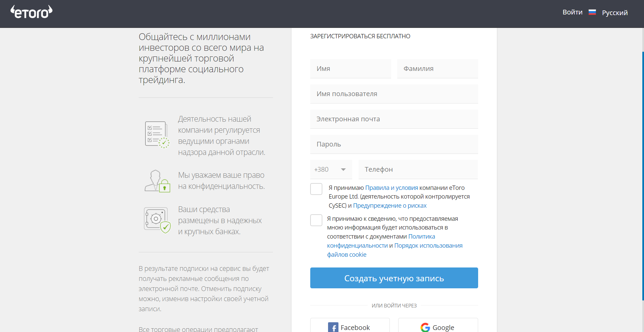Open the Политика конфиденциальности link
This screenshot has height=332, width=644.
pyautogui.click(x=381, y=241)
